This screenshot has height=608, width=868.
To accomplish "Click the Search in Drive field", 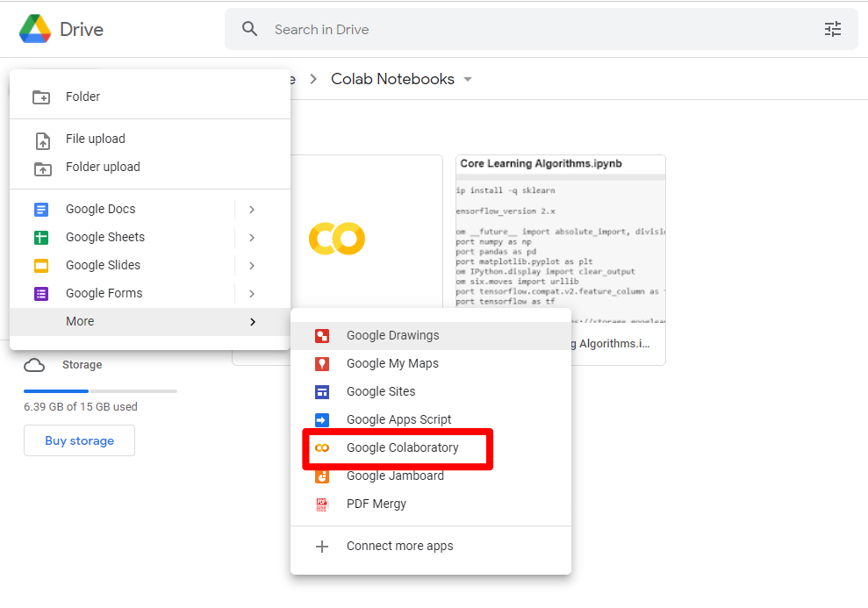I will point(527,30).
